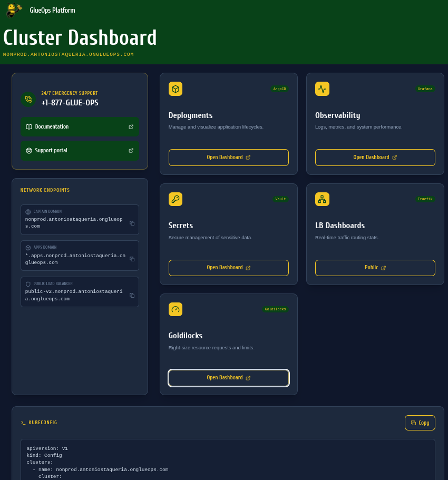The width and height of the screenshot is (448, 480).
Task: Click the LB Dashboards network icon
Action: coord(322,199)
